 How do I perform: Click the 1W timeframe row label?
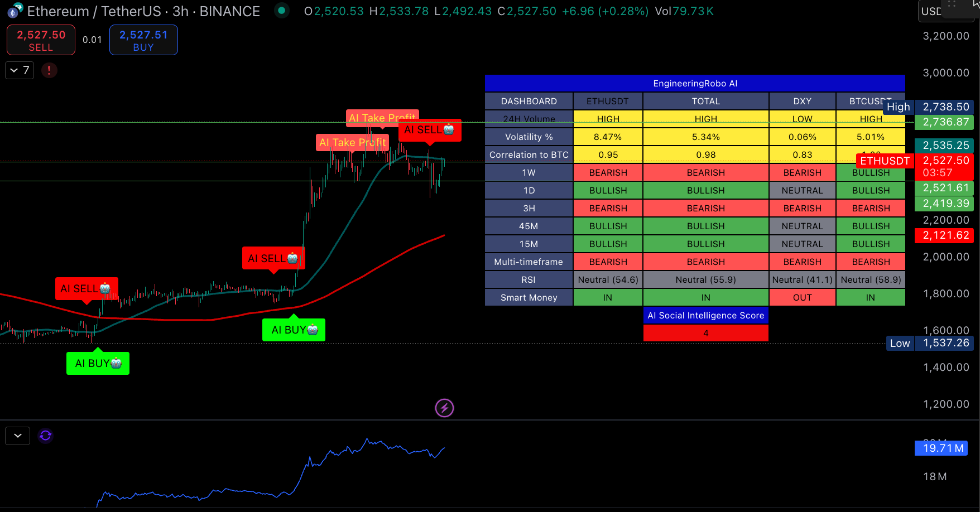(529, 172)
